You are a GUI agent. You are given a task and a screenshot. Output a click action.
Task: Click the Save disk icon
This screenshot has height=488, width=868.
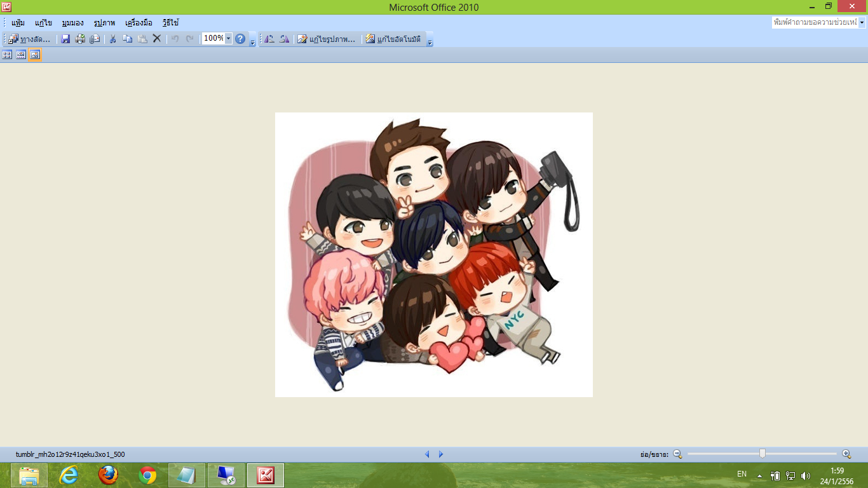tap(65, 39)
